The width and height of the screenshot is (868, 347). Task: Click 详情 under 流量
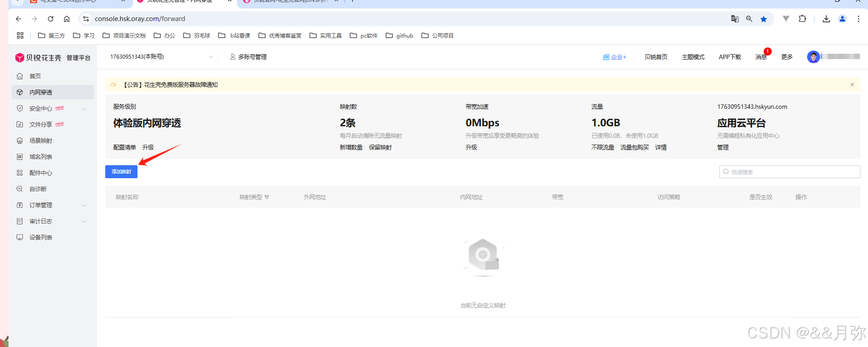tap(661, 147)
